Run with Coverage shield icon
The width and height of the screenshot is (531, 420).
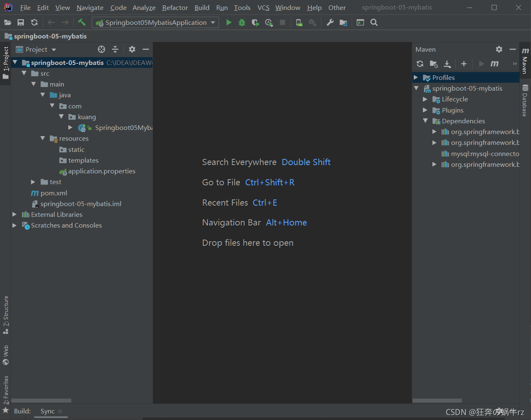click(x=256, y=22)
